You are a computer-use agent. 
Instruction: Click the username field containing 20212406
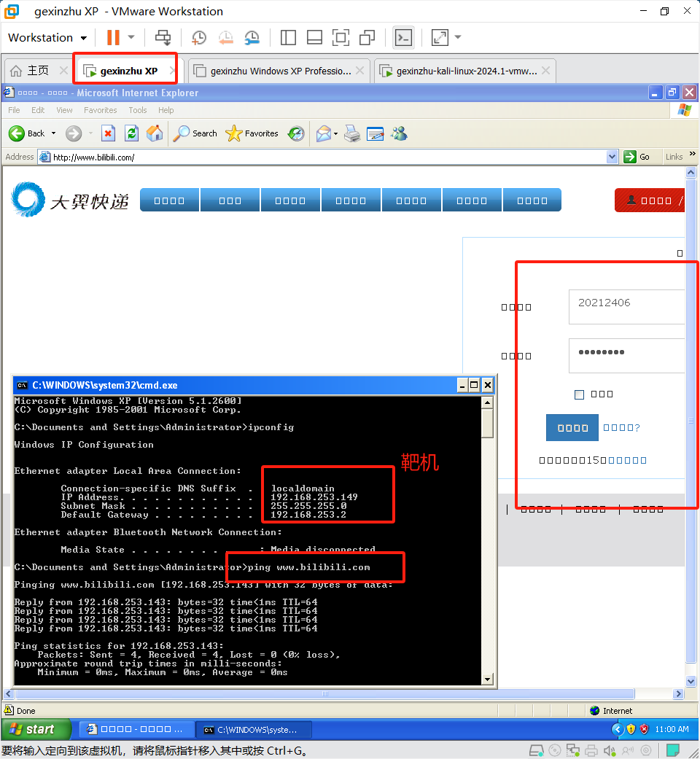coord(627,307)
